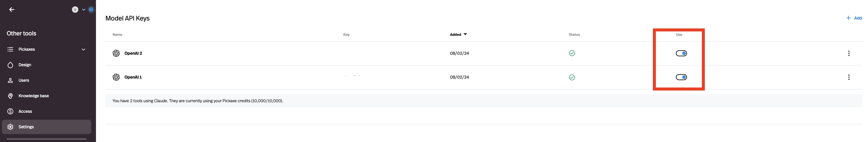The height and width of the screenshot is (142, 868).
Task: Open three-dot menu for OpenAI 1
Action: click(x=849, y=77)
